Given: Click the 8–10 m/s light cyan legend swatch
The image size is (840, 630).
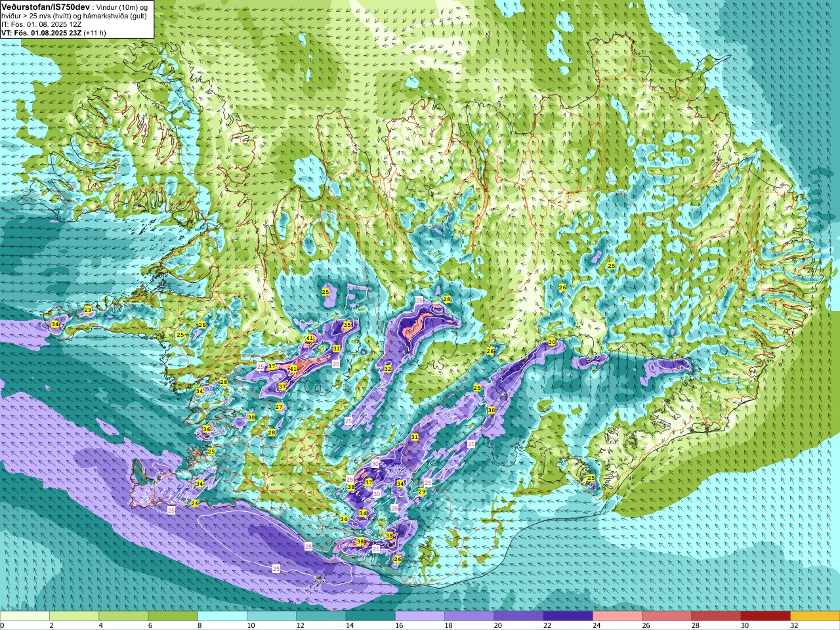Looking at the screenshot, I should point(222,616).
